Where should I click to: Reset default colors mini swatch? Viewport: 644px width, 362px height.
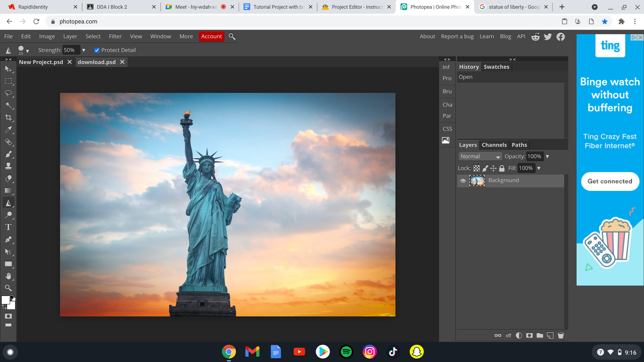[12, 298]
